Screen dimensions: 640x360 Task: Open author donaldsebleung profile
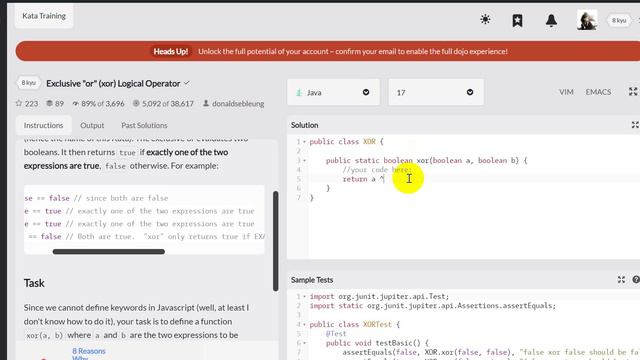(238, 104)
